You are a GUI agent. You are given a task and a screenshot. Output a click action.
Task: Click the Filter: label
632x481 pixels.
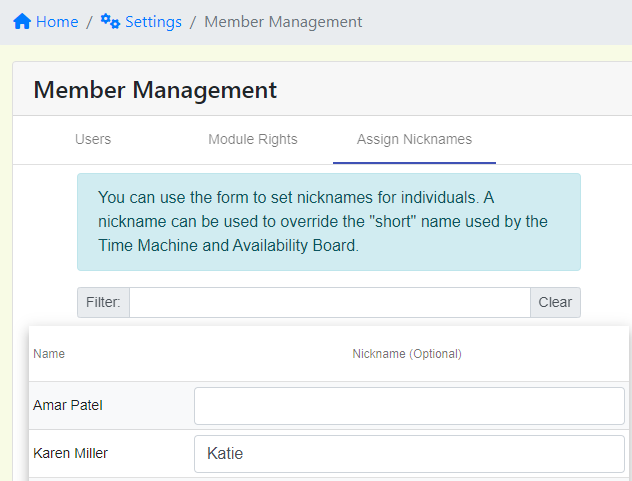click(103, 302)
